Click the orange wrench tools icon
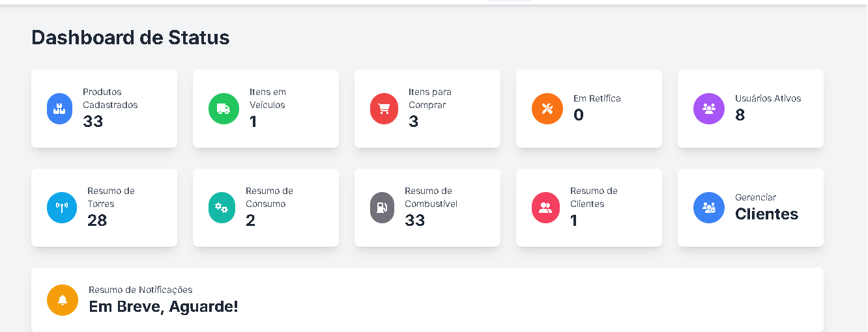Viewport: 868px width, 332px height. click(x=547, y=109)
